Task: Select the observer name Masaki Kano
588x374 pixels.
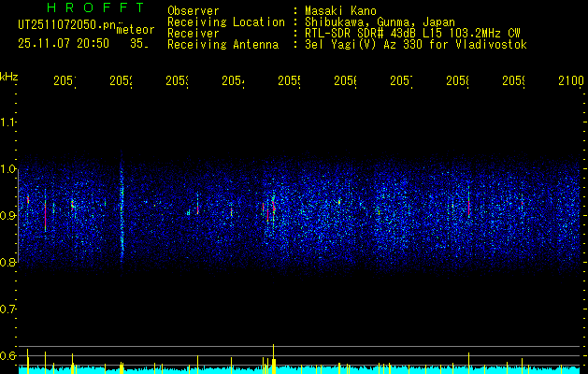Action: [x=340, y=11]
